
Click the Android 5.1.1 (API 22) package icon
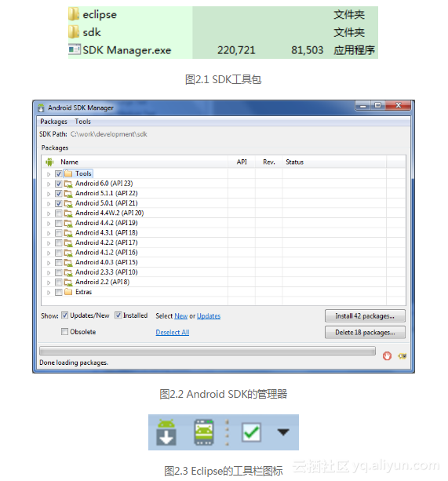68,194
